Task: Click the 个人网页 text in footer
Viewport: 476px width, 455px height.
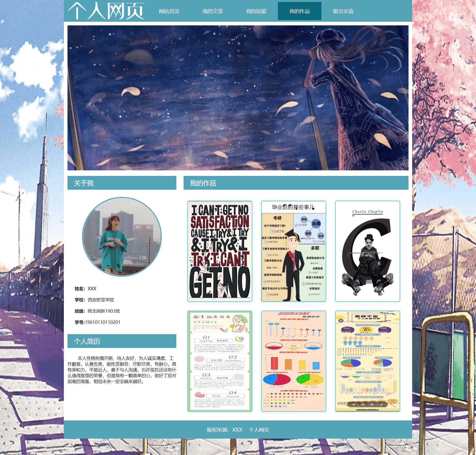Action: tap(259, 430)
